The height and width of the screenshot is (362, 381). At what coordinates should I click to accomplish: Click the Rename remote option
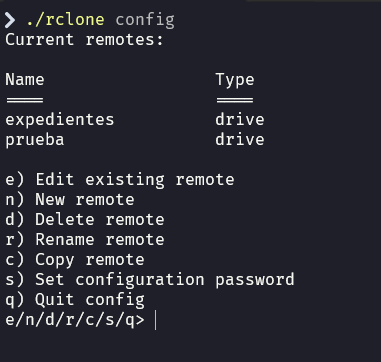point(85,240)
